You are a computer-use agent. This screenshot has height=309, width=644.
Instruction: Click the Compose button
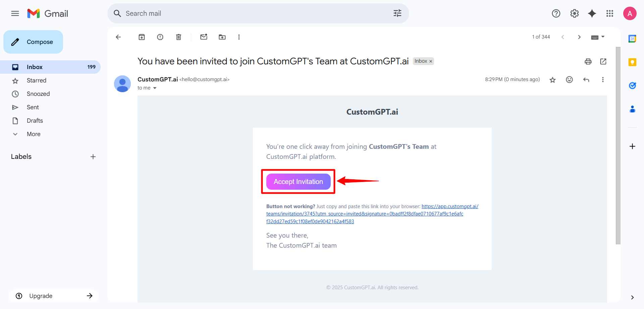pos(33,42)
